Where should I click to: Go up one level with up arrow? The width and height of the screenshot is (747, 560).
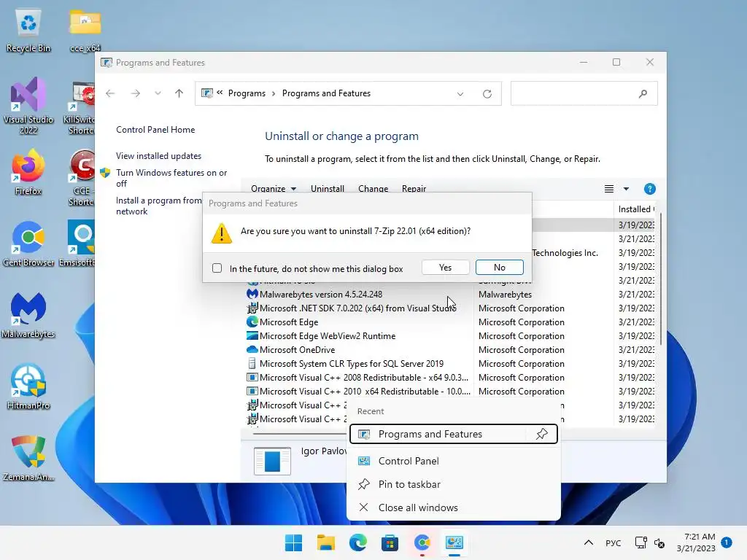[x=179, y=93]
